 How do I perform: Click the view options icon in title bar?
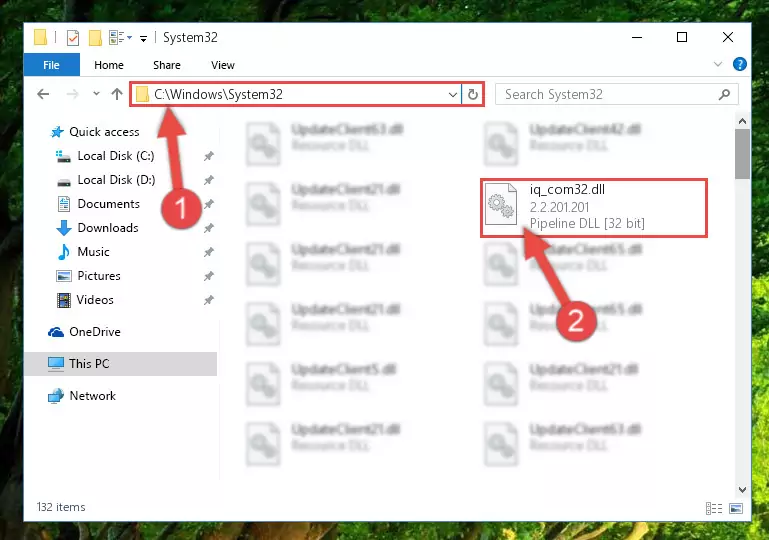coord(116,37)
